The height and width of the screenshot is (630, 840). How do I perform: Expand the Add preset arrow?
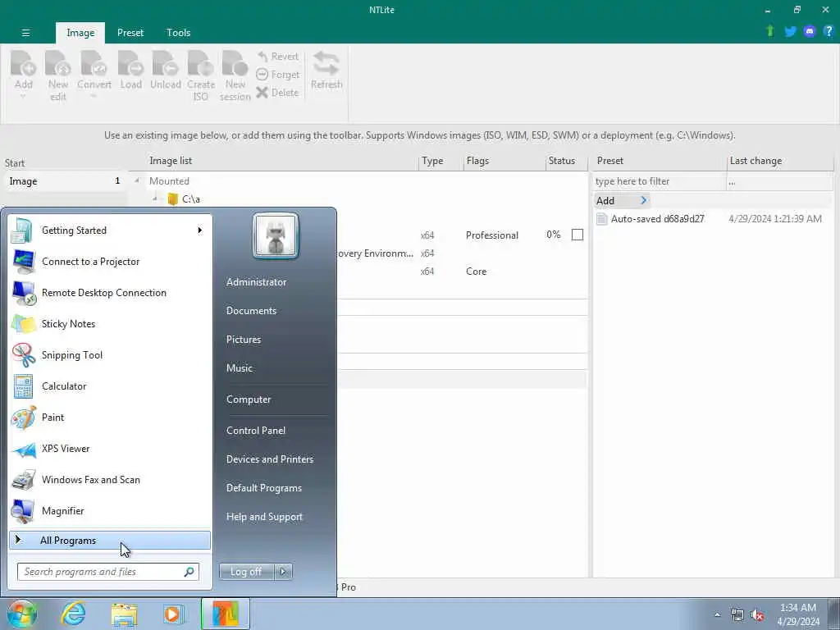(x=643, y=200)
